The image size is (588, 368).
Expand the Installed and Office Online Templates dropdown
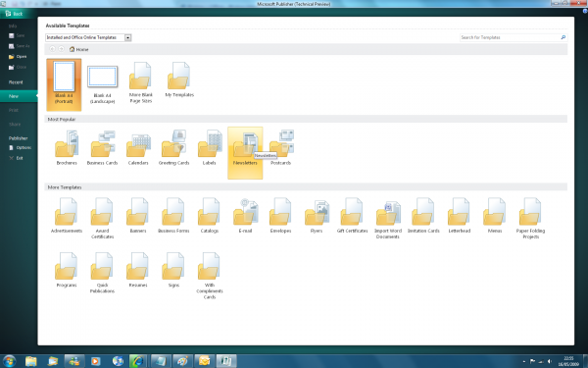coord(127,37)
